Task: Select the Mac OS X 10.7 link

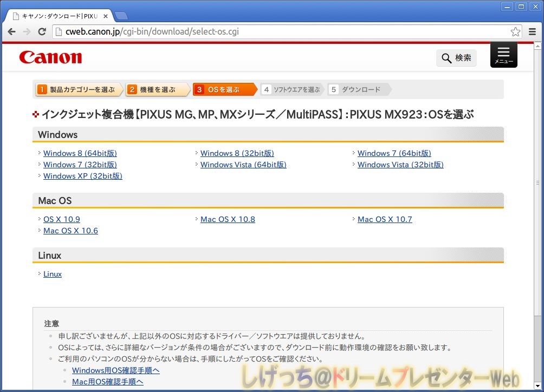Action: click(x=385, y=219)
